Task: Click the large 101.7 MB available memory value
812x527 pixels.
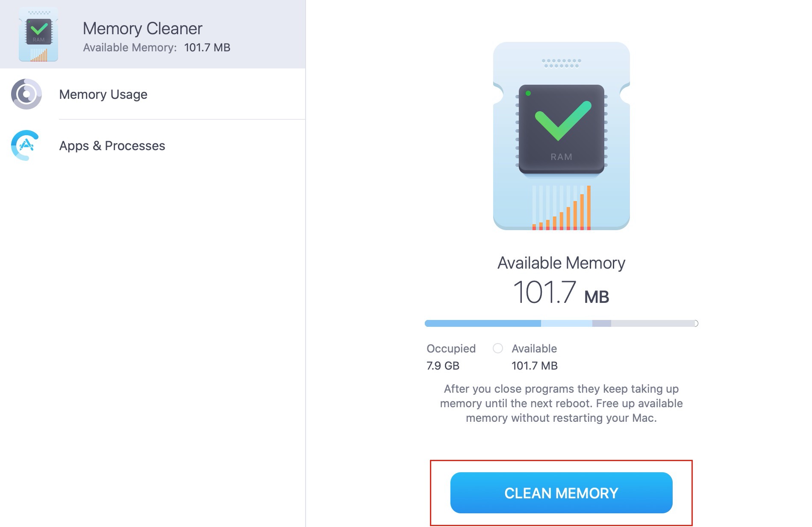Action: (x=561, y=293)
